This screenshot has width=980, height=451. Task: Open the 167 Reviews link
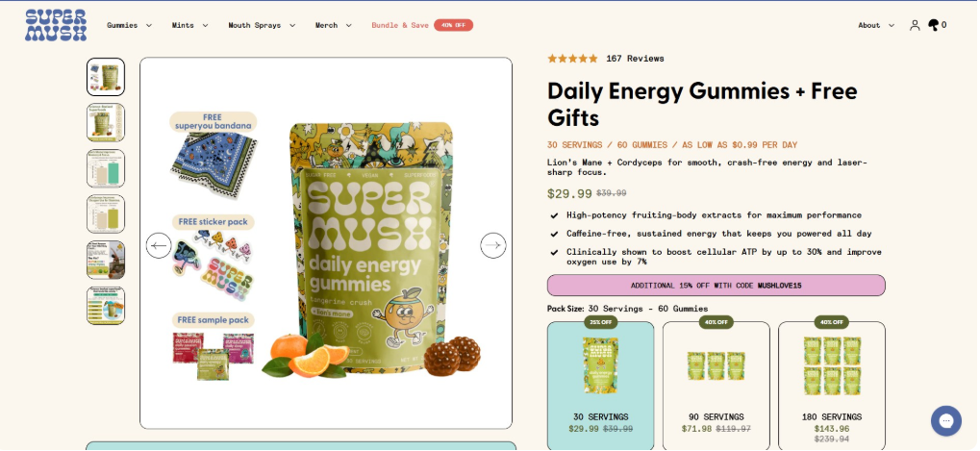pos(635,59)
